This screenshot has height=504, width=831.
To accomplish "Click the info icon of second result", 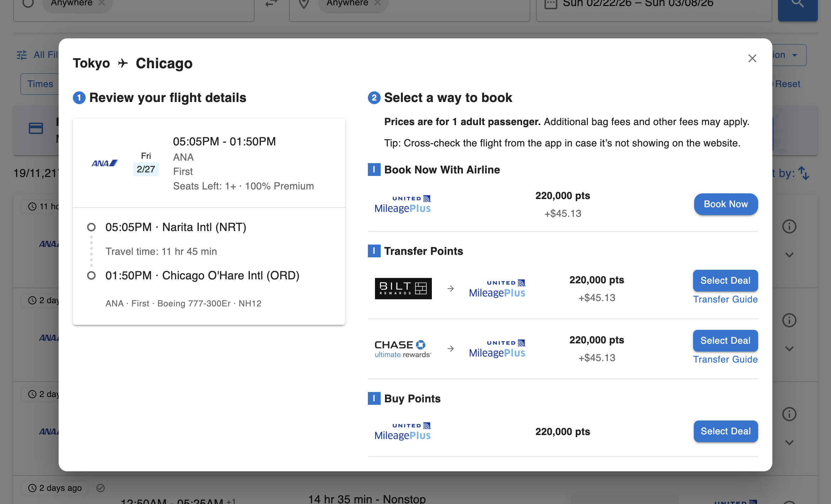I will [789, 320].
